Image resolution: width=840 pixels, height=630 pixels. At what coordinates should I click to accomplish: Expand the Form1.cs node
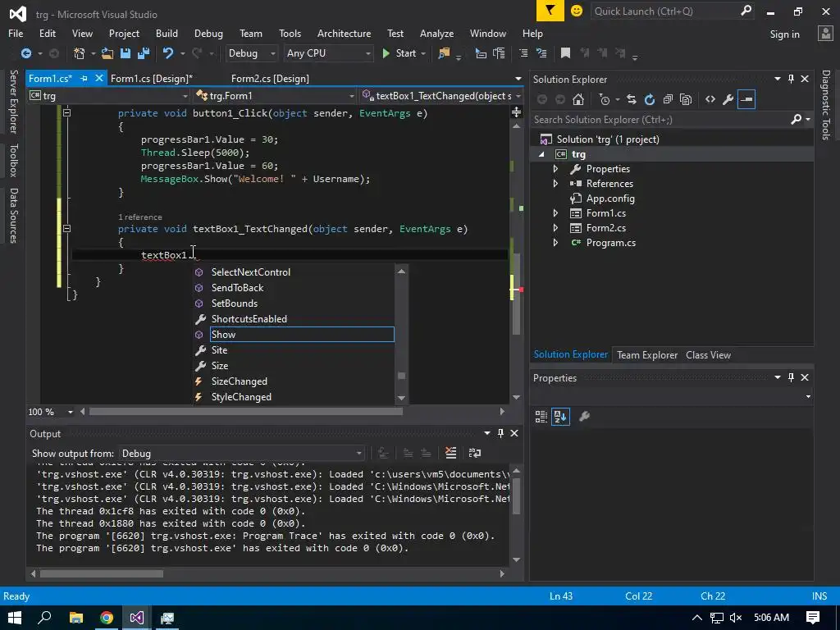555,213
